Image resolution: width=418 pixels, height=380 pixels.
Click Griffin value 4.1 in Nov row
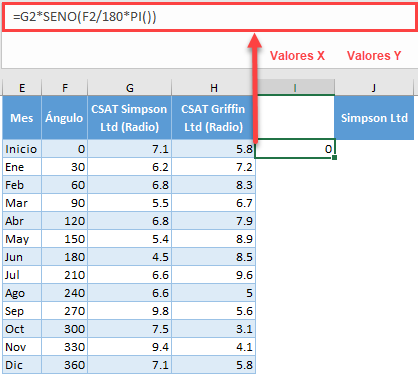click(213, 347)
